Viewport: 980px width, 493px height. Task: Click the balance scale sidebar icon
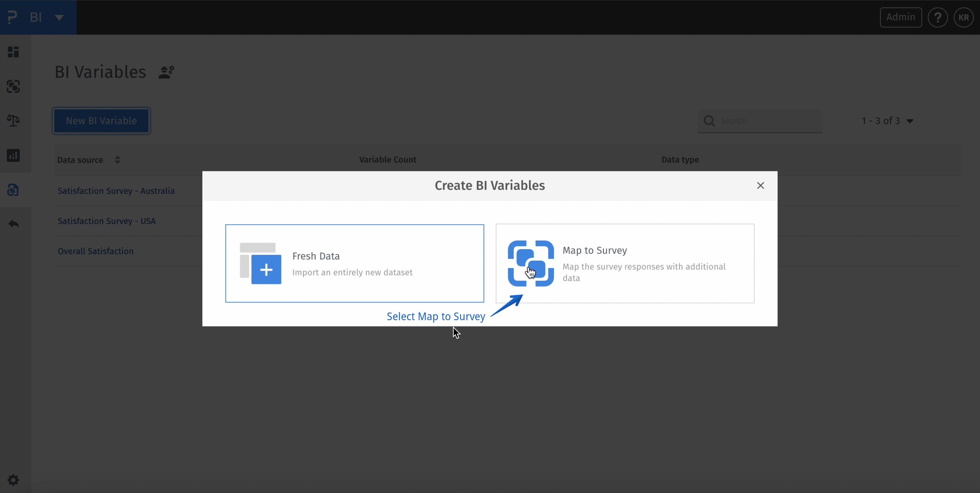[13, 121]
